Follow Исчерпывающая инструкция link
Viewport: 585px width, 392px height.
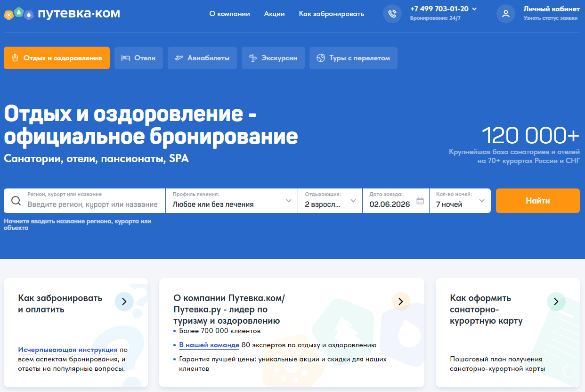[x=68, y=350]
